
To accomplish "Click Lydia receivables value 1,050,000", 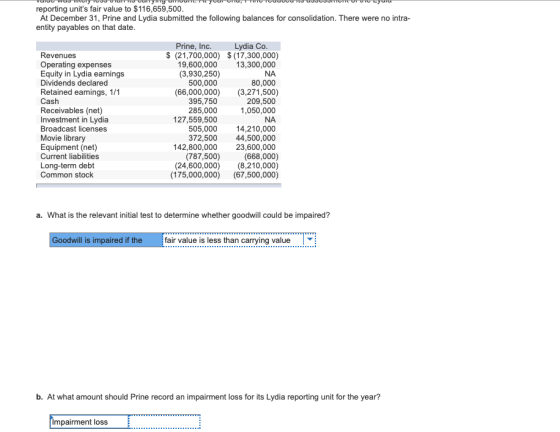I will pos(258,111).
